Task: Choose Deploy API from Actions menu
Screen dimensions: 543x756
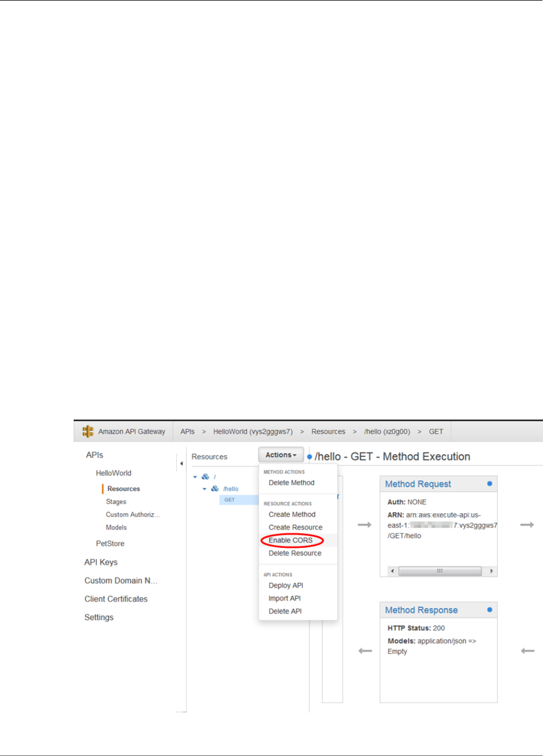Action: tap(286, 585)
